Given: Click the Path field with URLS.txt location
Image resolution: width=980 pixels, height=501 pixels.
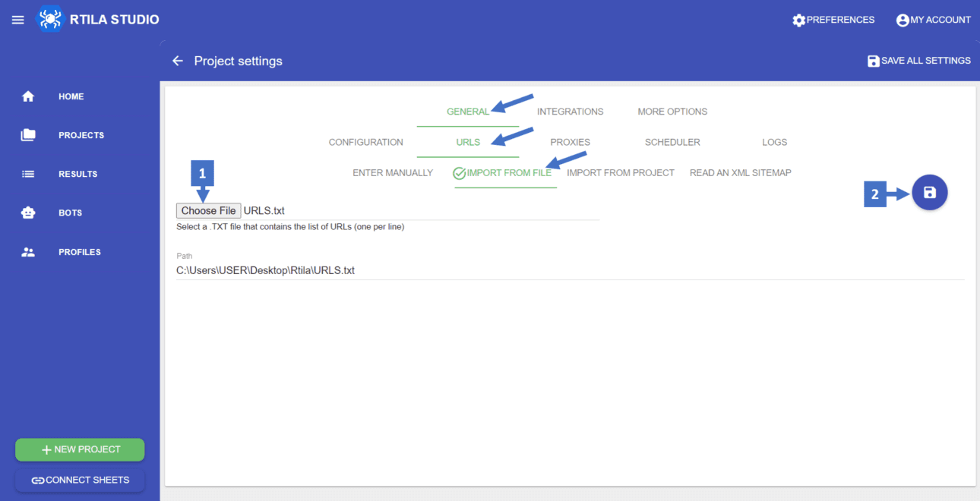Looking at the screenshot, I should point(570,270).
